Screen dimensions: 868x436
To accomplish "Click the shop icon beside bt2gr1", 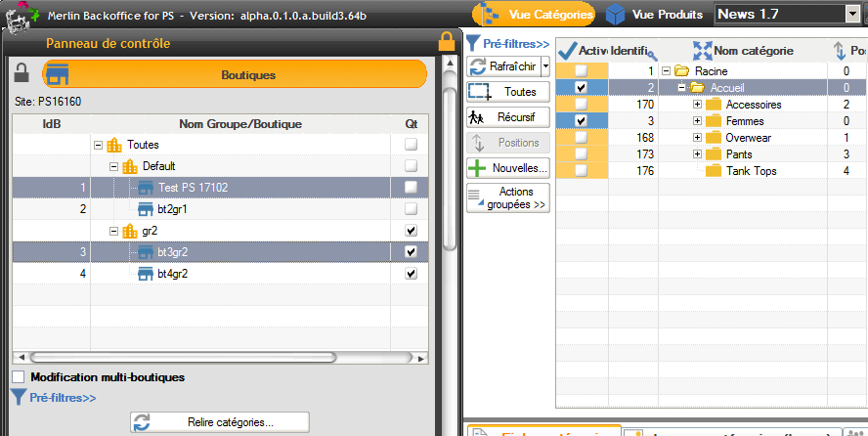I will tap(145, 209).
